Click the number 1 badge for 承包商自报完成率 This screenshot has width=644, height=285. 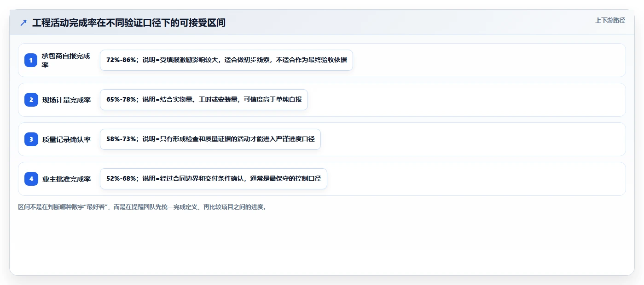[x=31, y=60]
